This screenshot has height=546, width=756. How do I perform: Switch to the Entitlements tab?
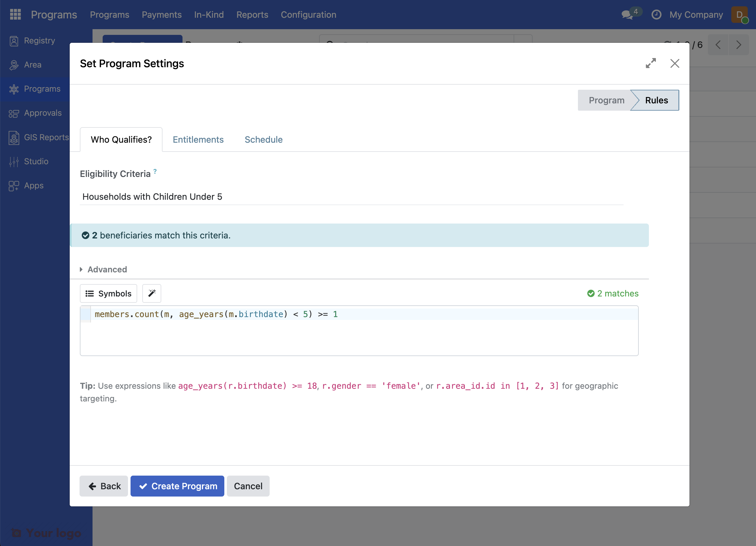click(x=198, y=140)
